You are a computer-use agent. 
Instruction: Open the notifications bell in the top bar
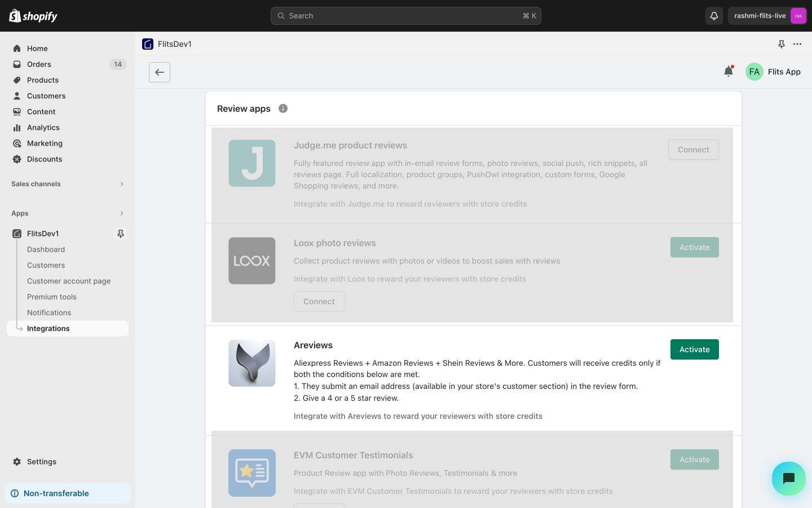click(x=714, y=16)
